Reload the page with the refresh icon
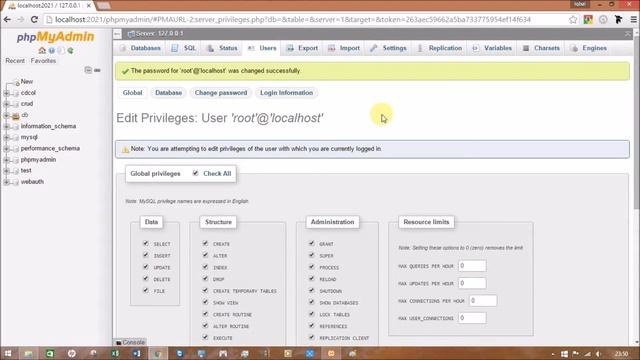Image resolution: width=640 pixels, height=360 pixels. (35, 19)
